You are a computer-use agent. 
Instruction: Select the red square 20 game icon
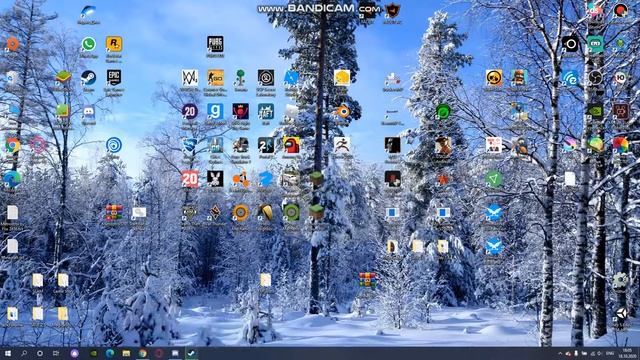(x=190, y=179)
